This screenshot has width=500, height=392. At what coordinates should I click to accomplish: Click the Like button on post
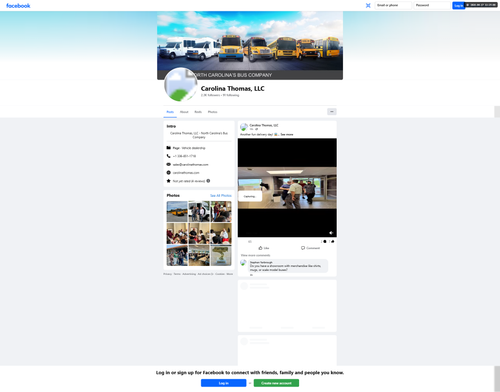[264, 248]
